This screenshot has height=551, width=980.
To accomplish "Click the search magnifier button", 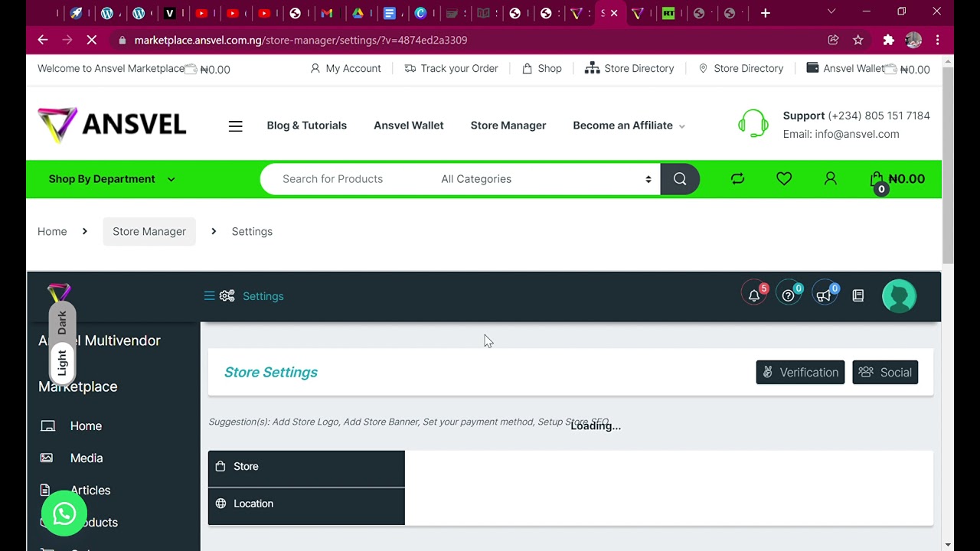I will point(680,179).
